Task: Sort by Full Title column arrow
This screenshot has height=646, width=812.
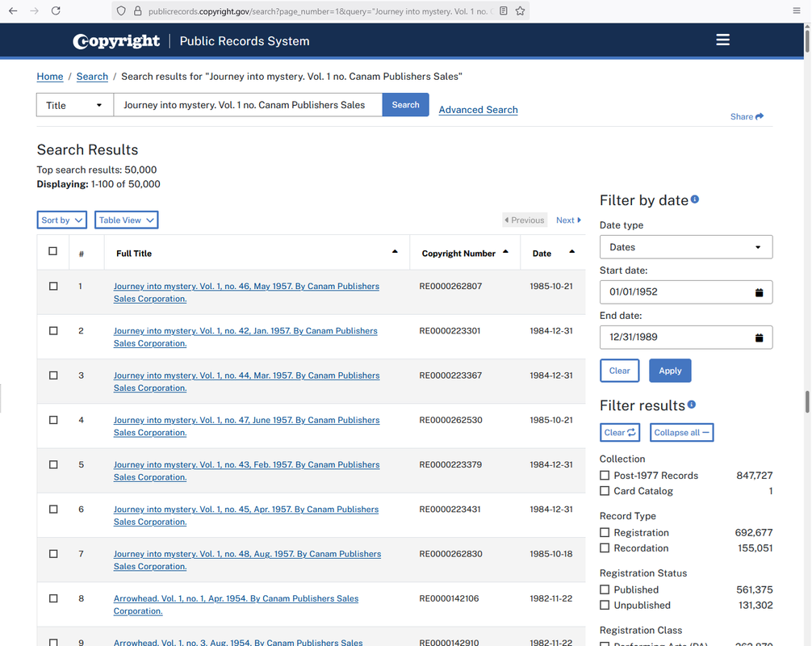Action: click(396, 252)
